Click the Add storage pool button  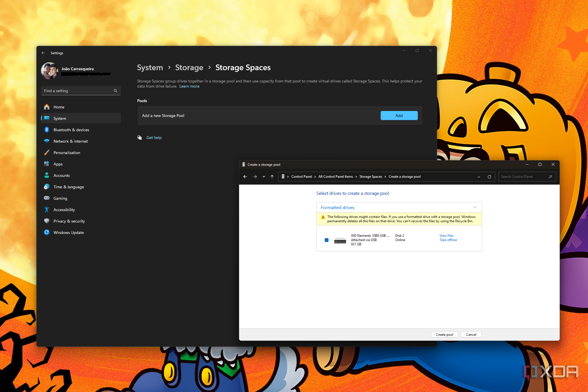click(399, 116)
